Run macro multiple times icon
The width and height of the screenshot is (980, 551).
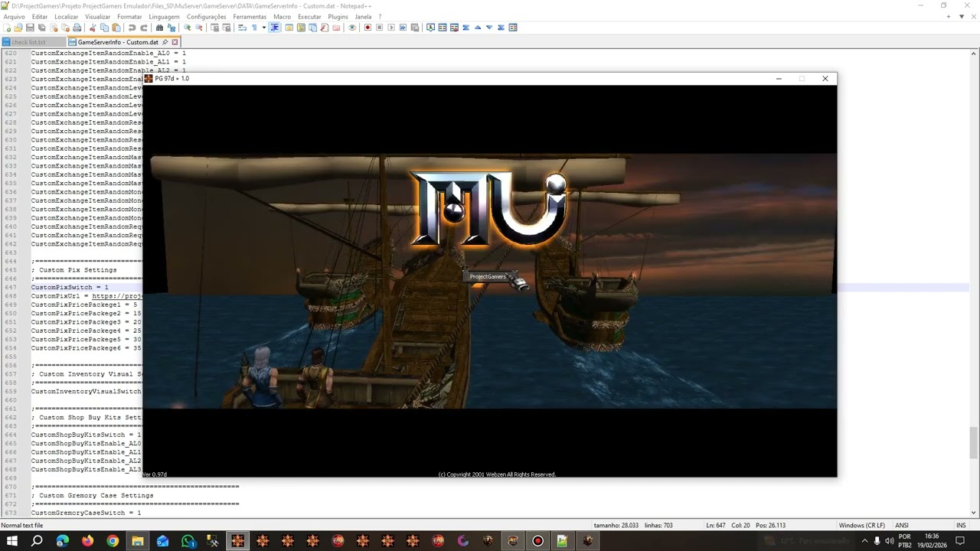(403, 28)
